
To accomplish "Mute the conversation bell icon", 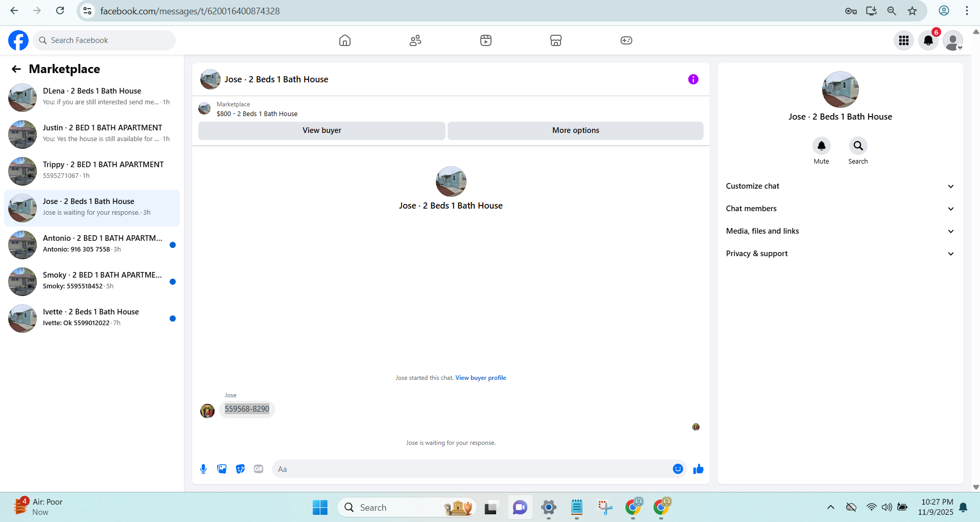I will tap(822, 146).
